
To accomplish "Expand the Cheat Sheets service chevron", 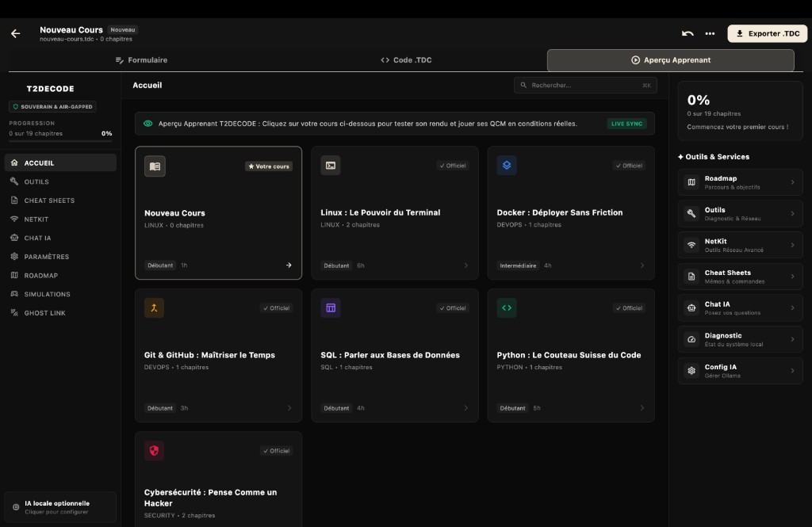I will (792, 277).
